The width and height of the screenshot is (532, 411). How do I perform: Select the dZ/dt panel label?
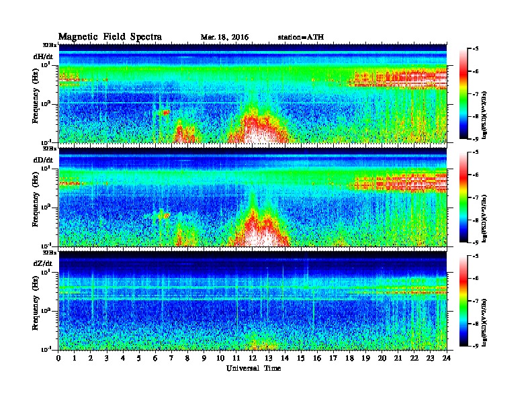click(43, 263)
